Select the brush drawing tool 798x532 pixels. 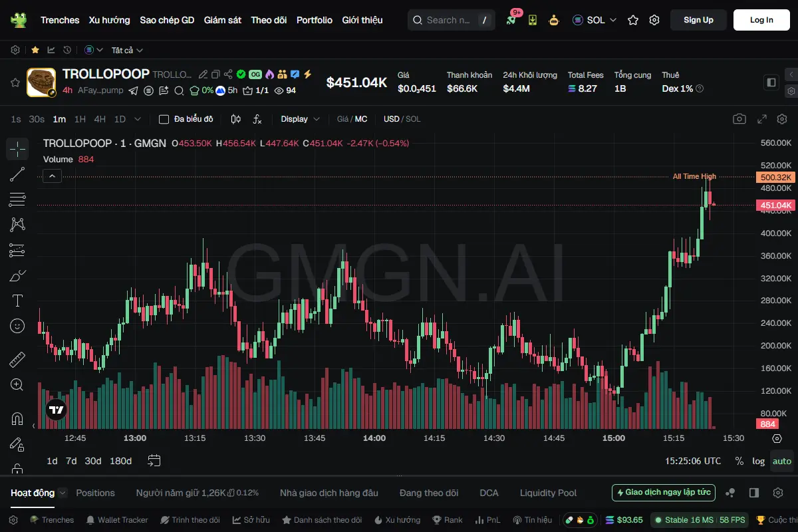(x=17, y=275)
